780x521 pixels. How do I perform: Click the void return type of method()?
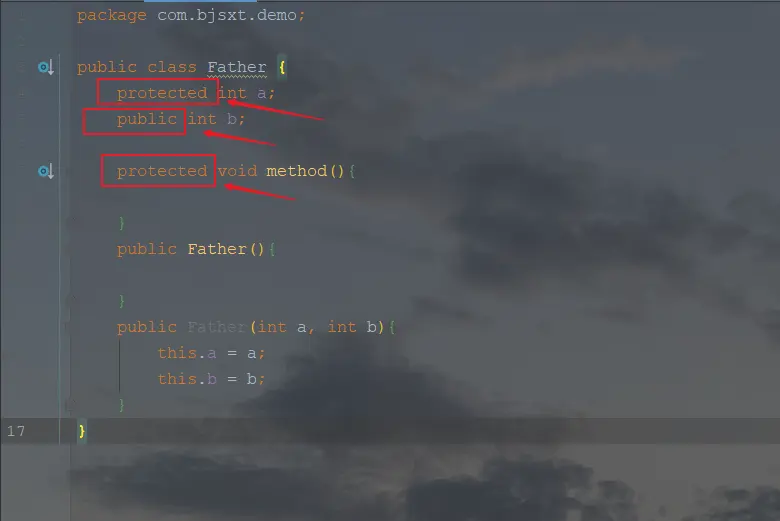click(x=237, y=171)
